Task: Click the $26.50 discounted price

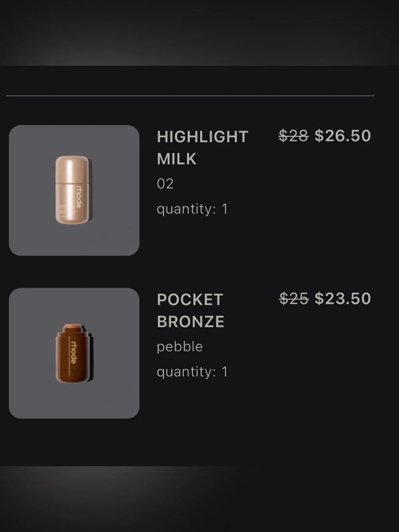Action: click(343, 136)
